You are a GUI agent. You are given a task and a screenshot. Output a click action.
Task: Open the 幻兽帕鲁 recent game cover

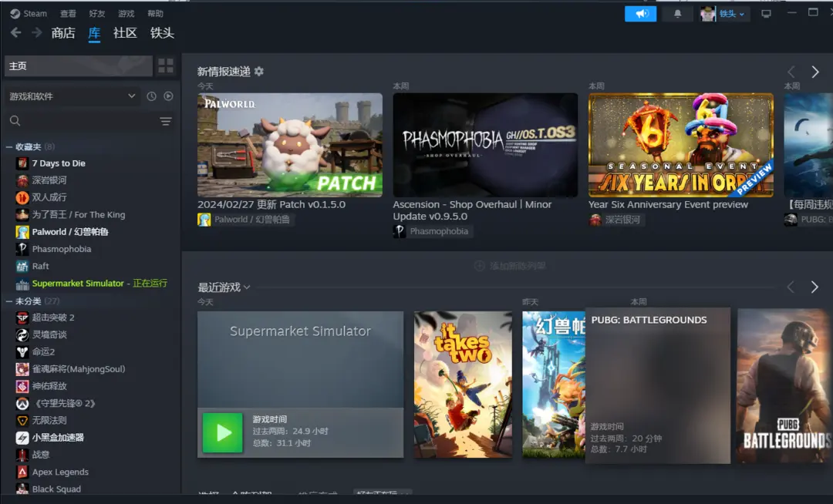click(554, 385)
